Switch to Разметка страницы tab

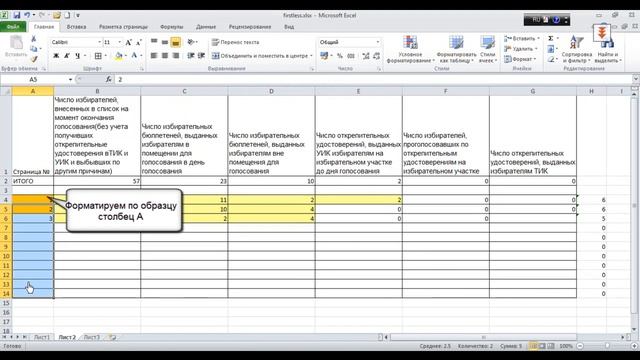(123, 27)
